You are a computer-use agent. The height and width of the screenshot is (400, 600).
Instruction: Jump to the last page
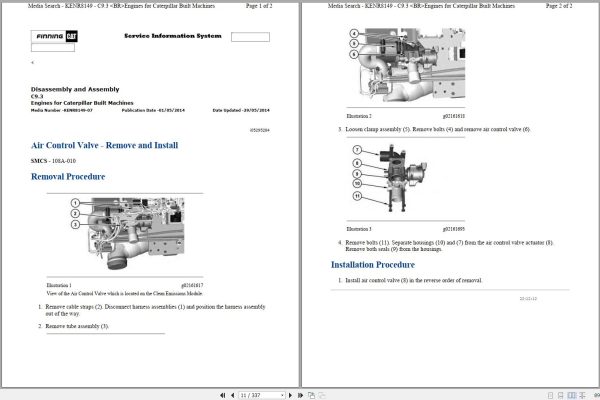[x=300, y=395]
